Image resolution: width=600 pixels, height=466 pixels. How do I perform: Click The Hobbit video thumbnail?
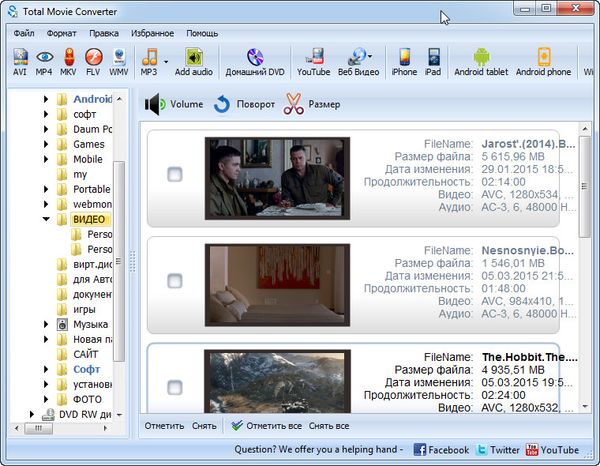click(x=277, y=380)
